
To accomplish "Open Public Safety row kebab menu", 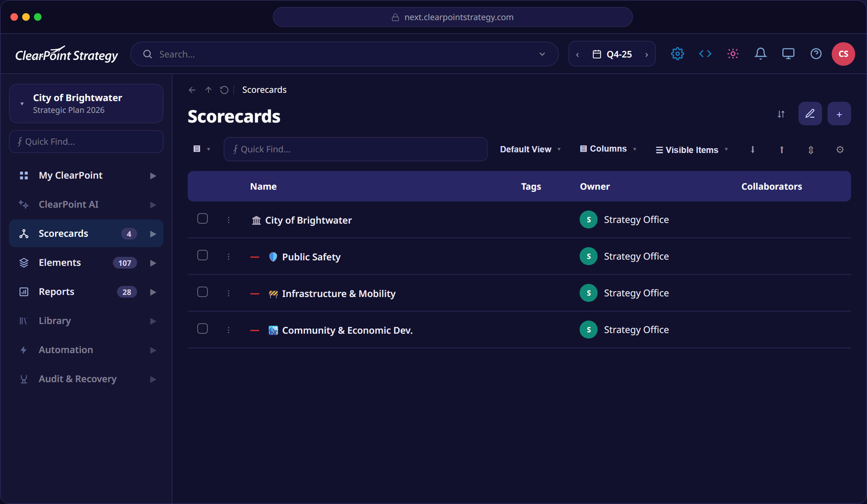I will coord(229,256).
